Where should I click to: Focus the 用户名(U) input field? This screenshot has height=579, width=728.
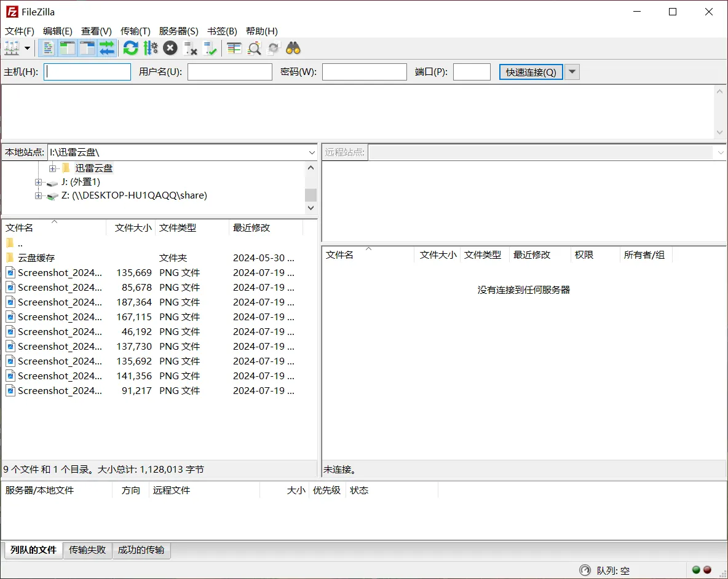tap(230, 72)
